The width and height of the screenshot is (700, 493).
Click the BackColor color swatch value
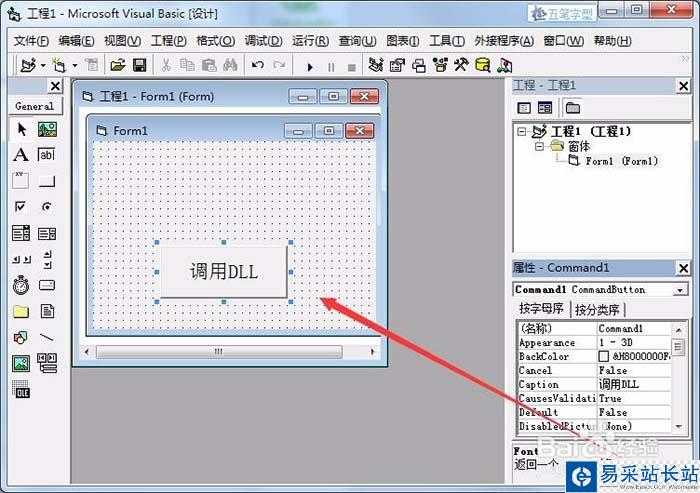tap(604, 356)
